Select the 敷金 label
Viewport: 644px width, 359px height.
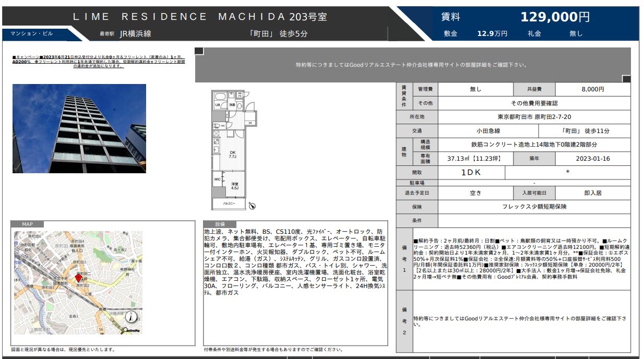[x=450, y=33]
